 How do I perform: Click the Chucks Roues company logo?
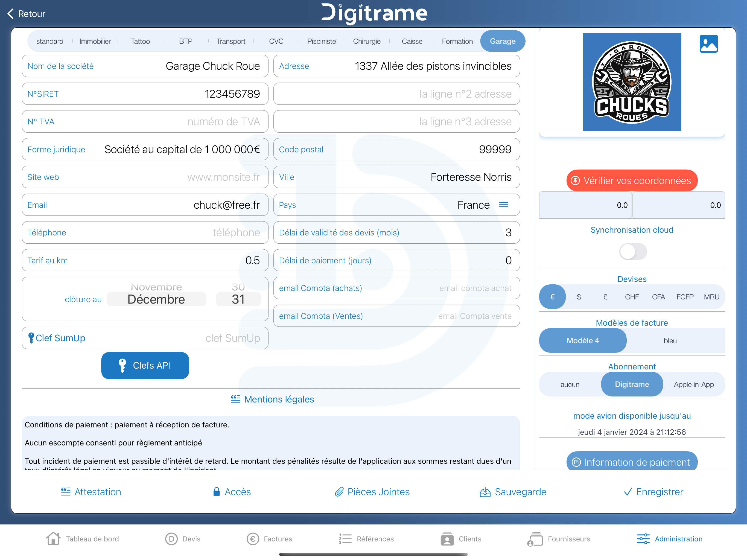632,82
